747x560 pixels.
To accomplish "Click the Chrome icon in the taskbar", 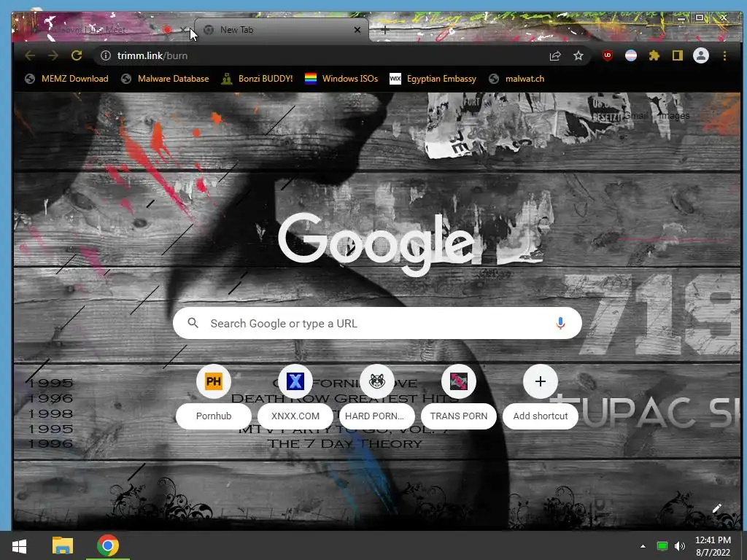I will pos(108,545).
